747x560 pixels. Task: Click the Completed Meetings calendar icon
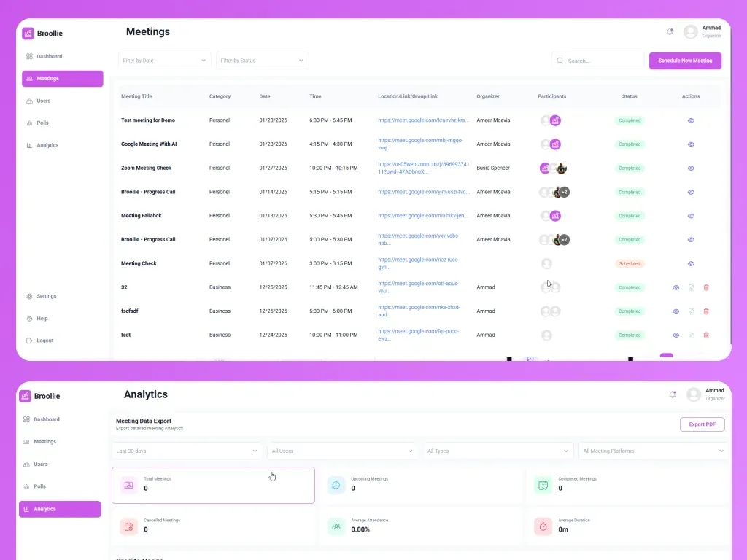click(543, 485)
